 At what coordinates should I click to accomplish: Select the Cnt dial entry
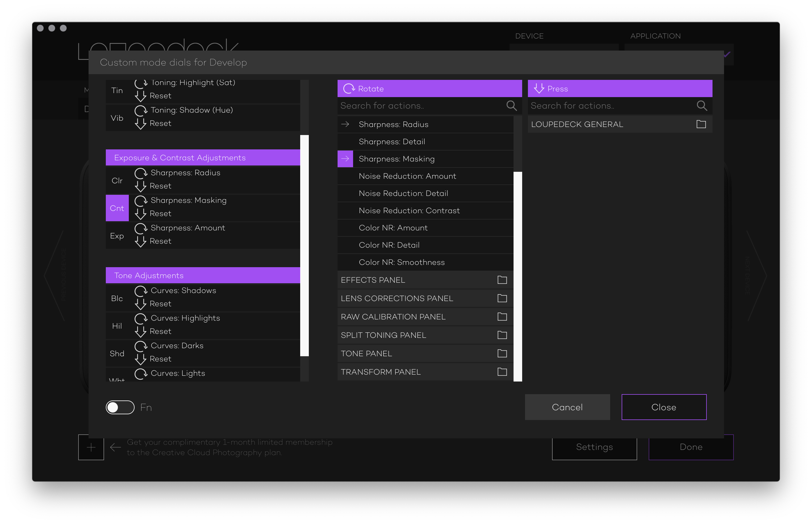coord(117,208)
